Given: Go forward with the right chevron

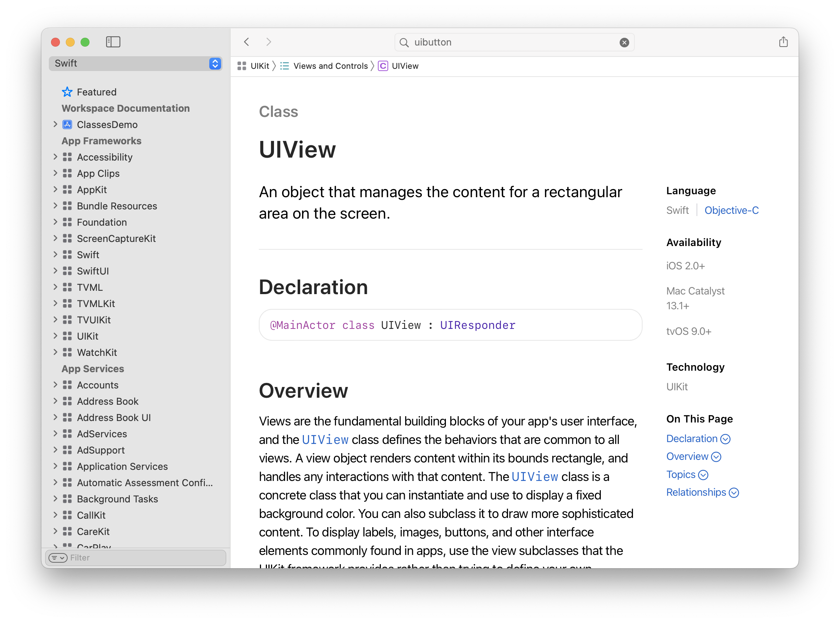Looking at the screenshot, I should (268, 42).
